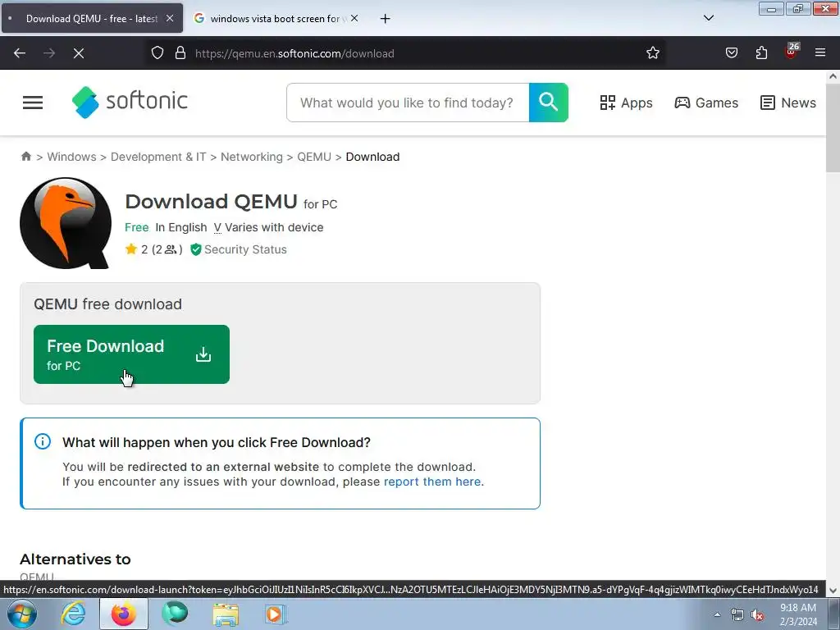840x630 pixels.
Task: Open Development & IT breadcrumb link
Action: coord(158,157)
